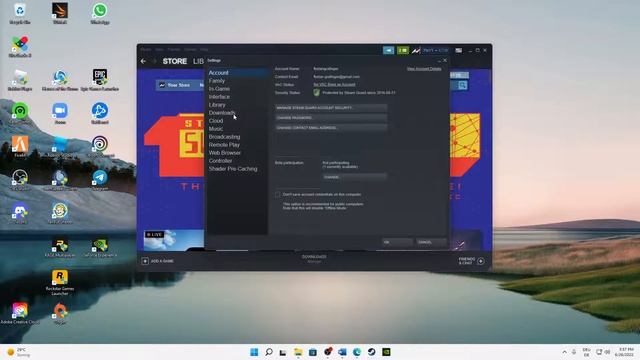Click the blue announcements icon in Steam header
Screen dimensions: 640x360
coord(389,50)
